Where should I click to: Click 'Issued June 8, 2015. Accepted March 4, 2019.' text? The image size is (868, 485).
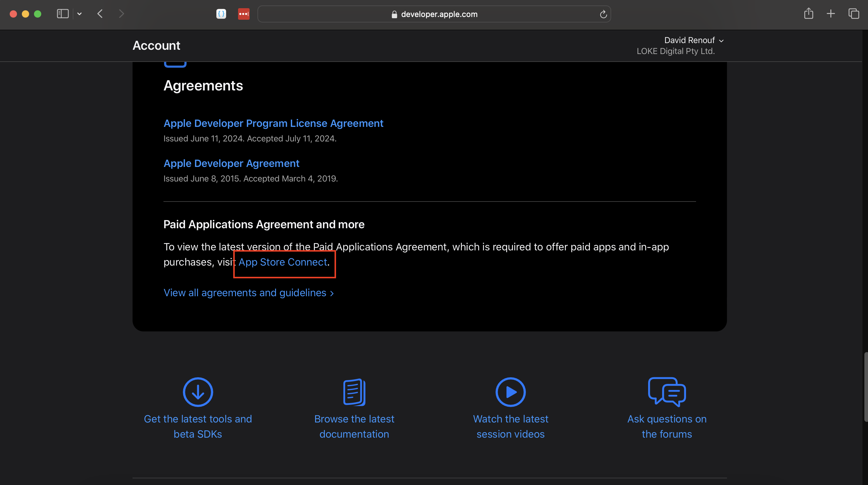click(251, 179)
